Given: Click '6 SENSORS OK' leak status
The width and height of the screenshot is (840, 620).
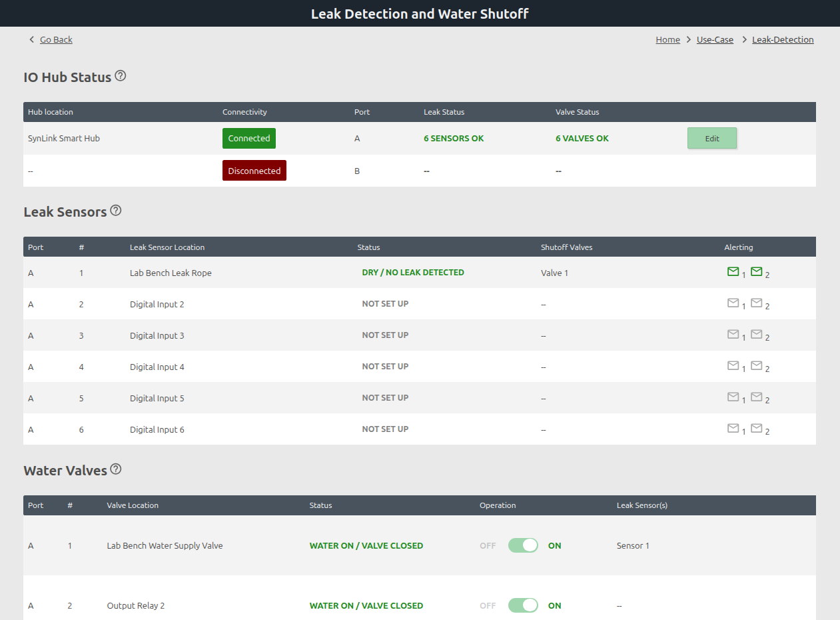Looking at the screenshot, I should [x=454, y=139].
